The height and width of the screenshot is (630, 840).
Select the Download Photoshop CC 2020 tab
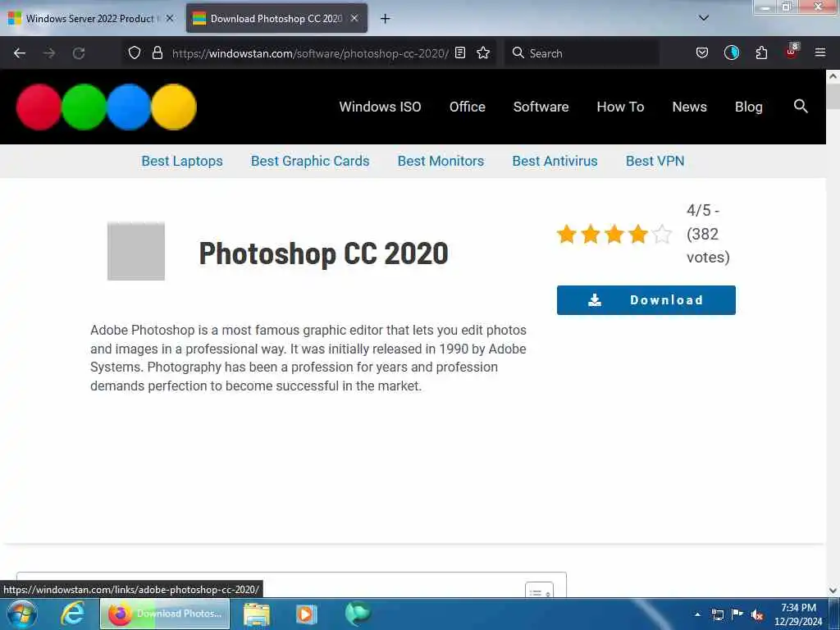coord(276,18)
